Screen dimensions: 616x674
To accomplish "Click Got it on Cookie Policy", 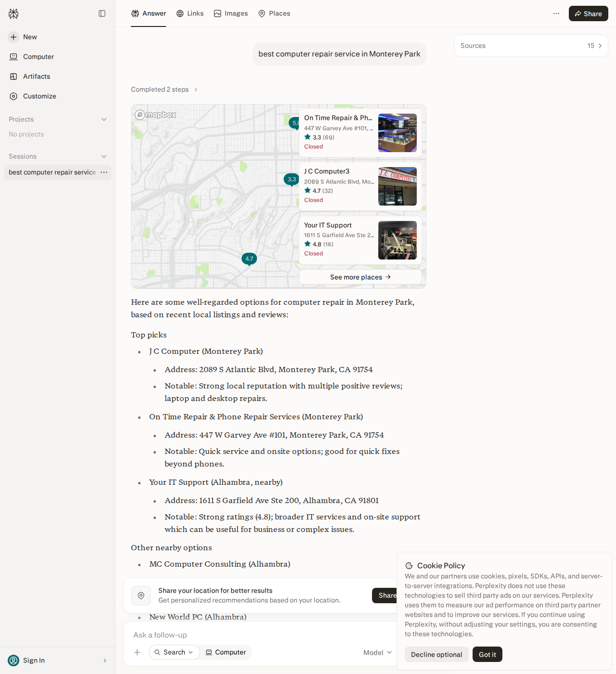I will (x=488, y=654).
